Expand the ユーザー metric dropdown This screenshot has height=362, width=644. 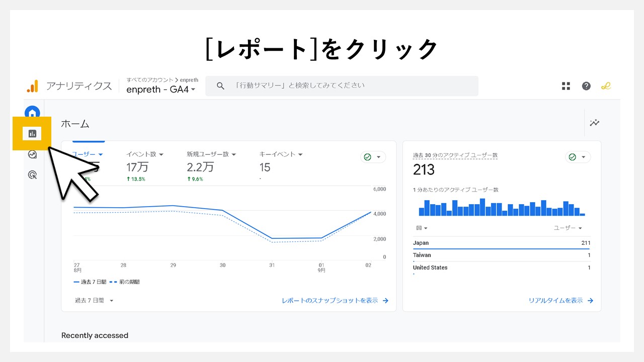point(88,154)
